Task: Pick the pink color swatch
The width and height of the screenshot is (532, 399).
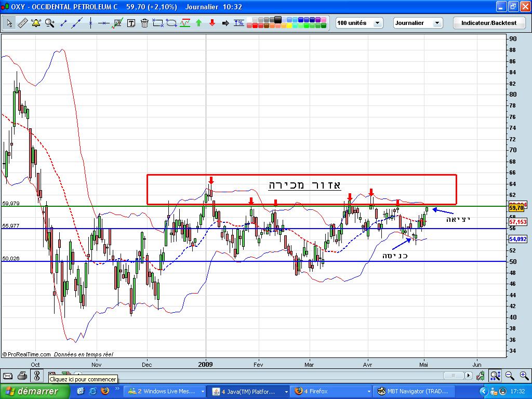Action: pos(324,20)
